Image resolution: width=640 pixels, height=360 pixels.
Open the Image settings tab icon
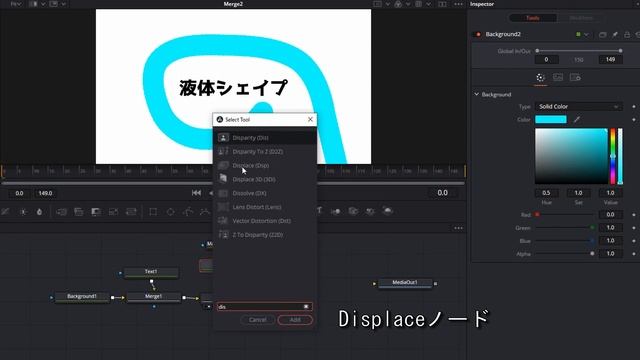[x=558, y=77]
